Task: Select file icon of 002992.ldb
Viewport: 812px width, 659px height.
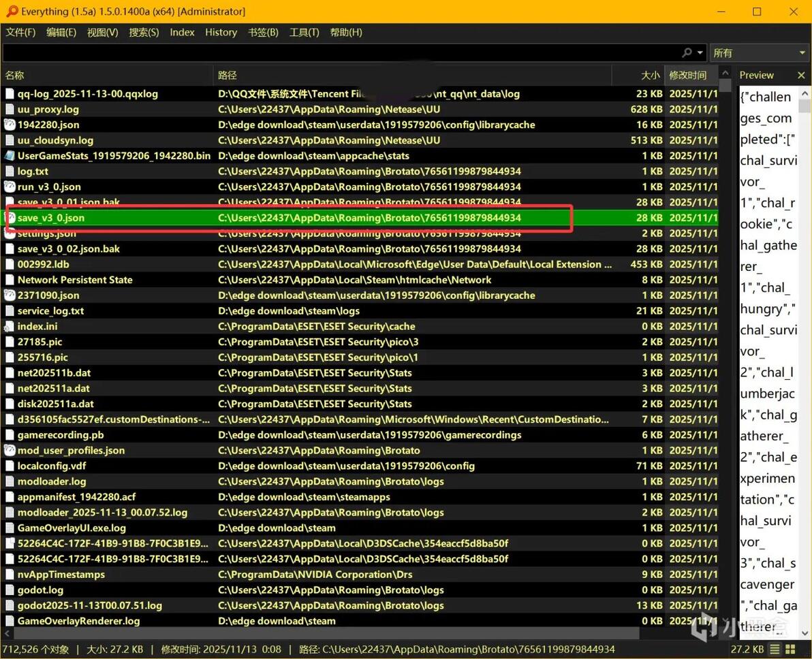Action: click(x=10, y=265)
